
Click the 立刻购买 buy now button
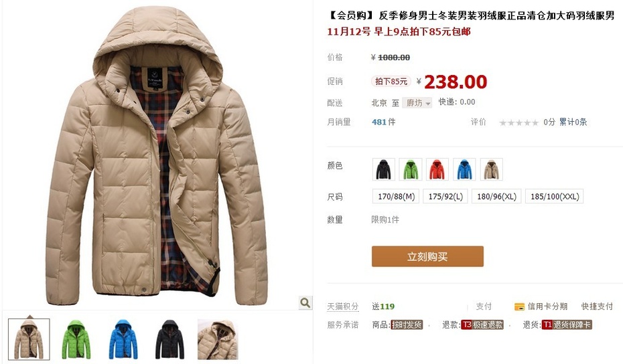tap(427, 256)
